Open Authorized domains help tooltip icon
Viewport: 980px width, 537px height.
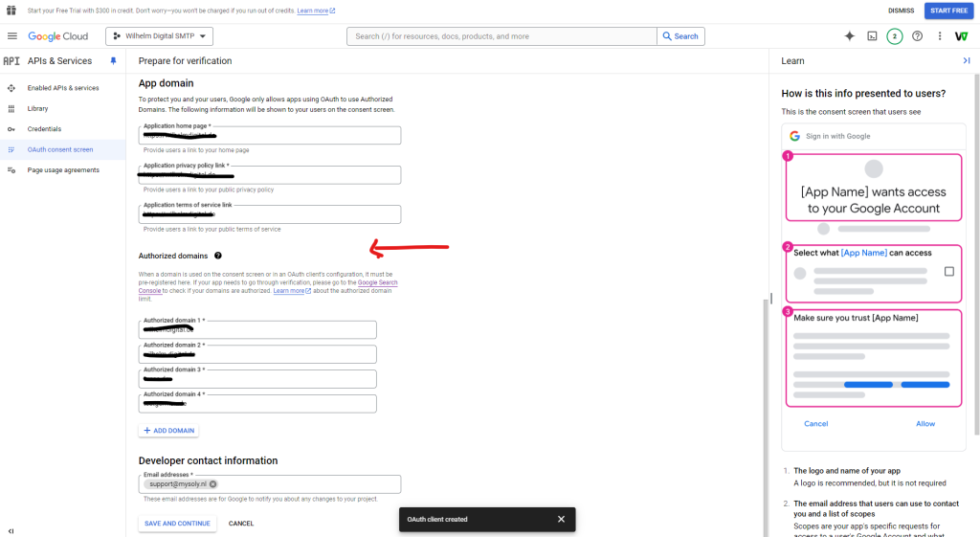pyautogui.click(x=218, y=256)
